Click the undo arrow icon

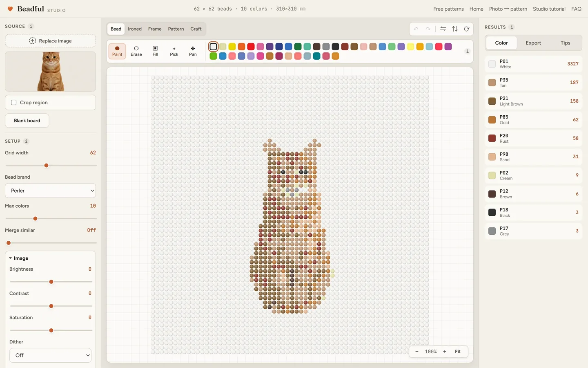tap(416, 29)
